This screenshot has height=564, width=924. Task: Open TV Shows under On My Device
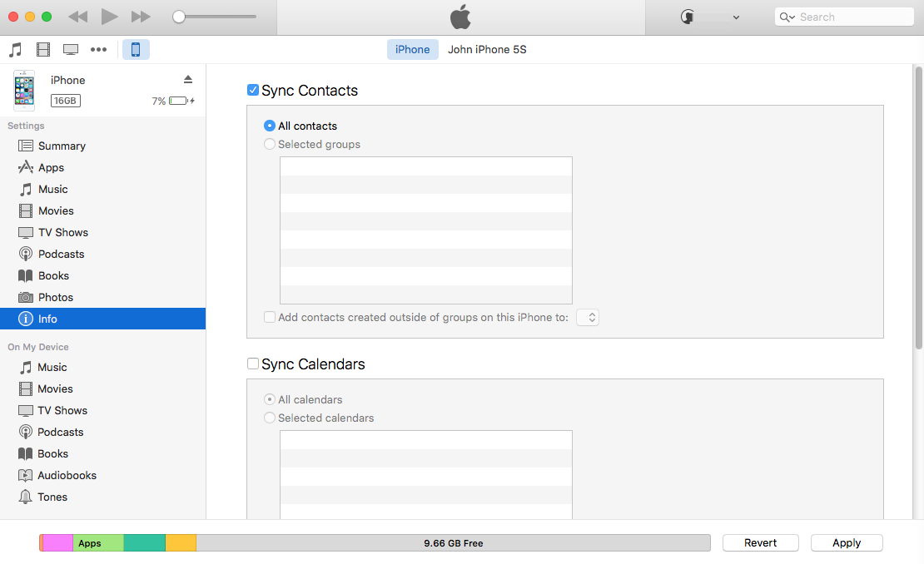coord(102,410)
